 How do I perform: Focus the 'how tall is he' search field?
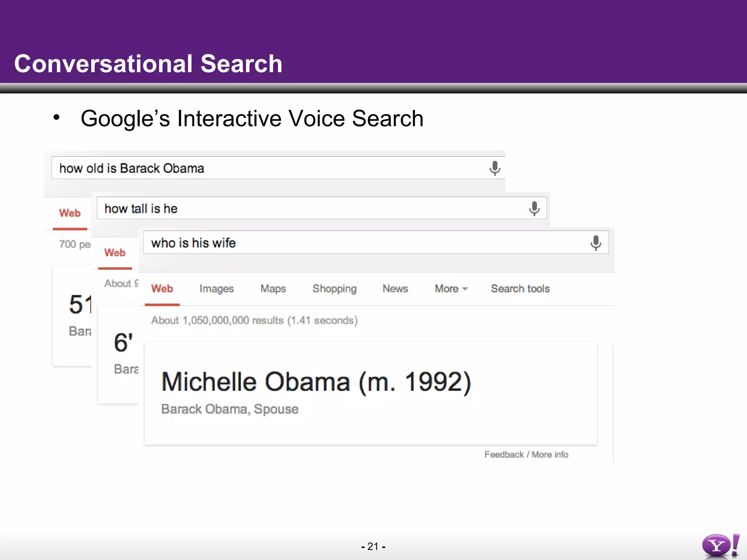click(321, 208)
